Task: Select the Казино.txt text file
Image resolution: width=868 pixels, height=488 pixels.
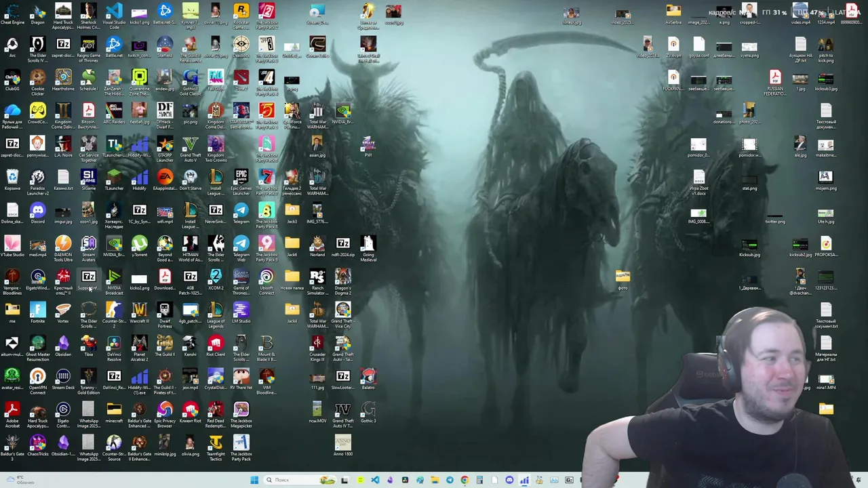Action: click(63, 178)
